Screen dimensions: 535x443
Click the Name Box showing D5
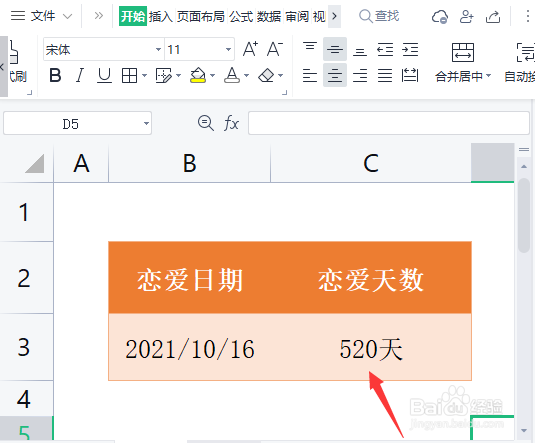point(71,123)
